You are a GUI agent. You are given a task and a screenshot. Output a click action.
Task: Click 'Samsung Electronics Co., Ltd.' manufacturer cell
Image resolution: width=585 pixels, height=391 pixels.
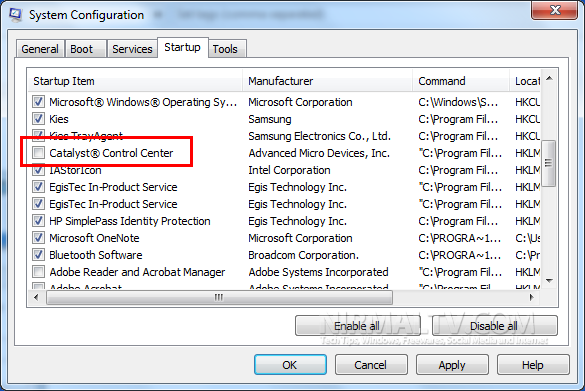pyautogui.click(x=319, y=136)
